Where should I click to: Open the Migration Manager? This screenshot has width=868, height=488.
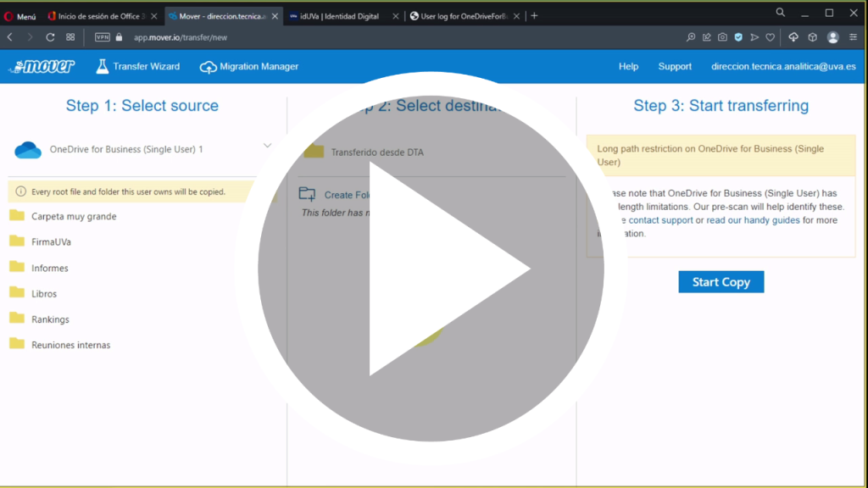248,66
